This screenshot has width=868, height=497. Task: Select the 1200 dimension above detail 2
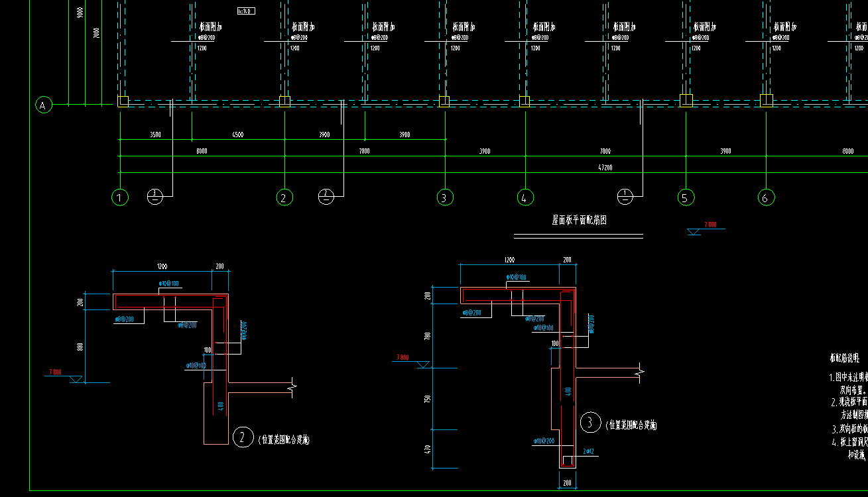pos(162,266)
